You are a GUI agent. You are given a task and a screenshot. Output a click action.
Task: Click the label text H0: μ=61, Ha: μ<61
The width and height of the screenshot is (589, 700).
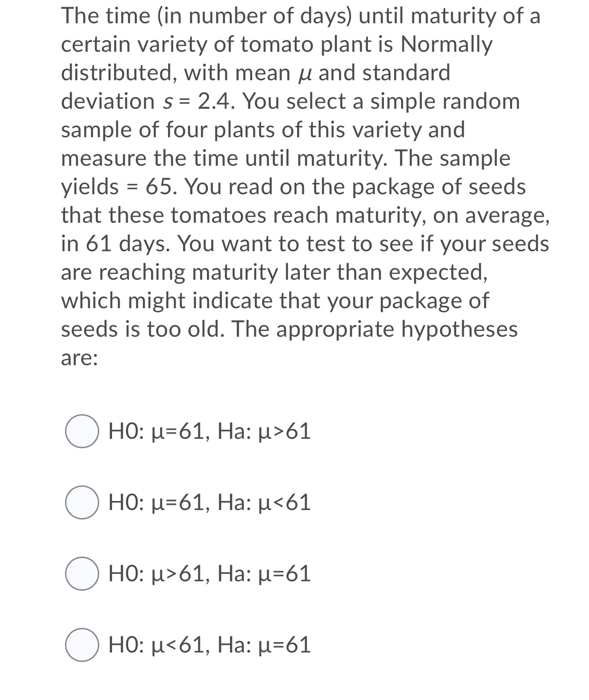coord(208,503)
